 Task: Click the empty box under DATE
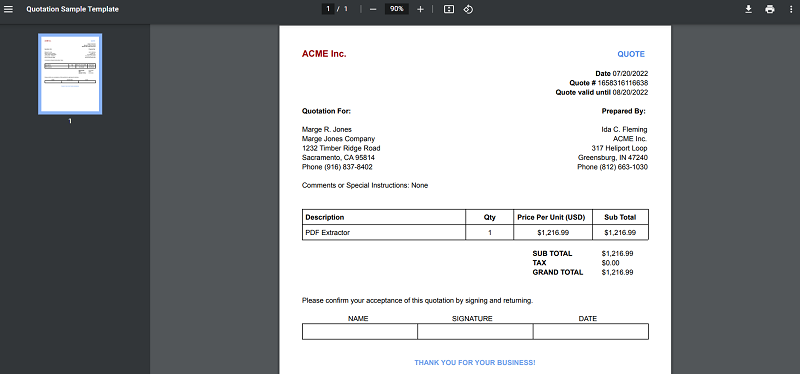[591, 332]
